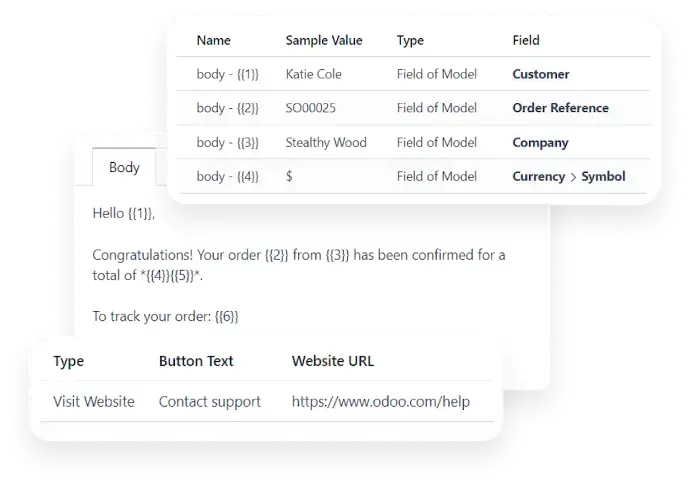690x485 pixels.
Task: Select the body - {{4}} variable row
Action: (228, 176)
